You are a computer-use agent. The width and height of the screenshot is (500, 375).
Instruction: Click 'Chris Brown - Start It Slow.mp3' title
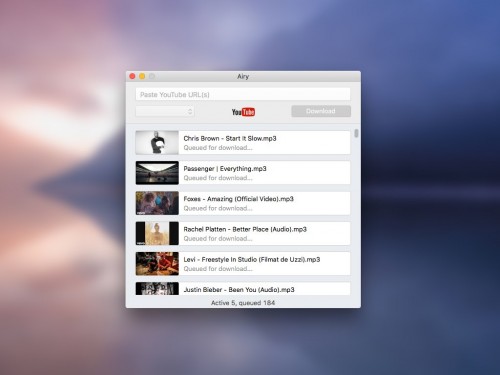230,138
